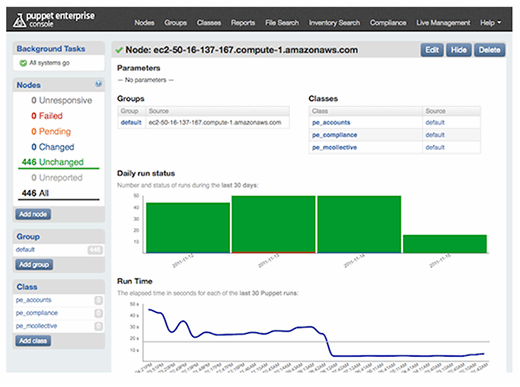Viewport: 520px width, 387px height.
Task: Click the green checkmark beside Node title
Action: (119, 50)
